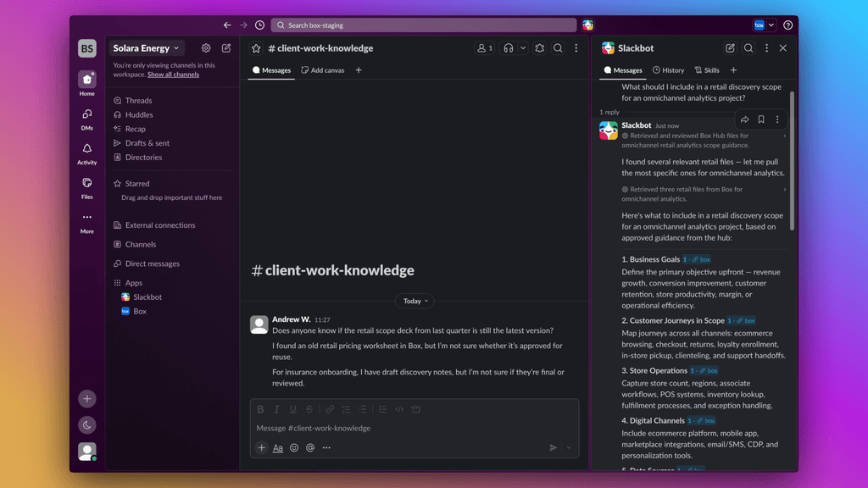Expand the Solara Energy workspace menu
Image resolution: width=868 pixels, height=488 pixels.
(x=146, y=48)
